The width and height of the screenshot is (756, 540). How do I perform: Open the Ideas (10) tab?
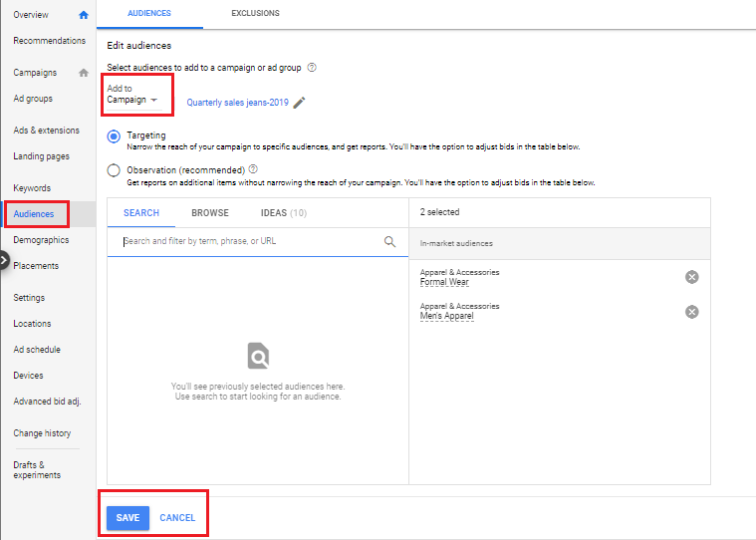click(x=284, y=213)
